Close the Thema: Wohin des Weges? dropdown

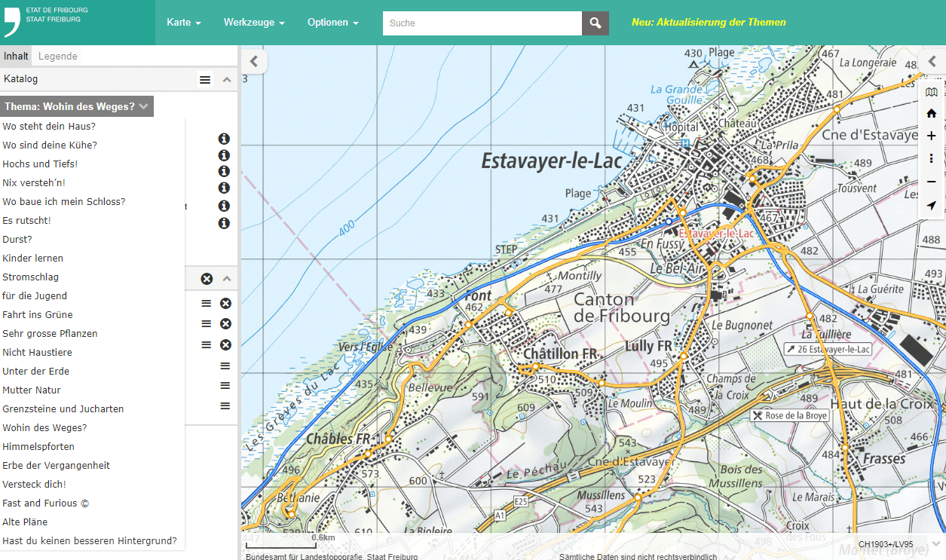[77, 106]
